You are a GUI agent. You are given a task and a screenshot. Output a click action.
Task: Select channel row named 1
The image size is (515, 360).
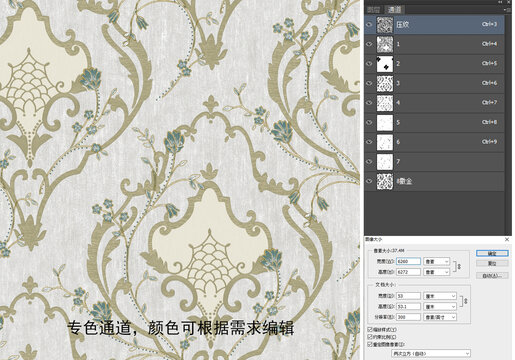pos(434,44)
